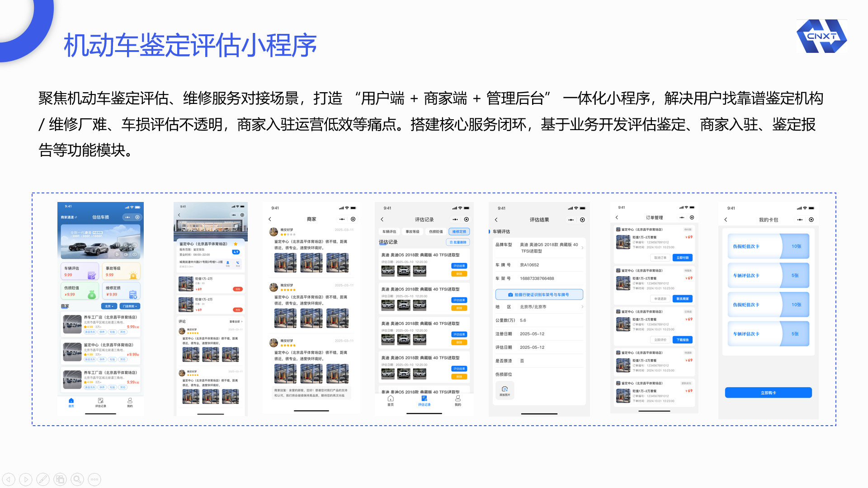Switch to the 维修定损 filter tab
This screenshot has height=488, width=868.
459,232
